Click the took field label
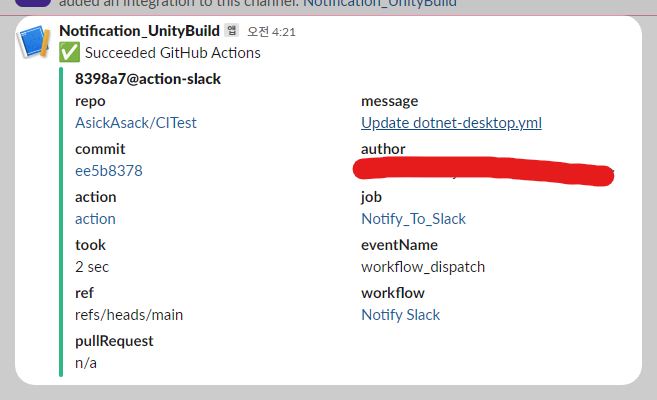Viewport: 657px width, 400px height. [x=91, y=245]
